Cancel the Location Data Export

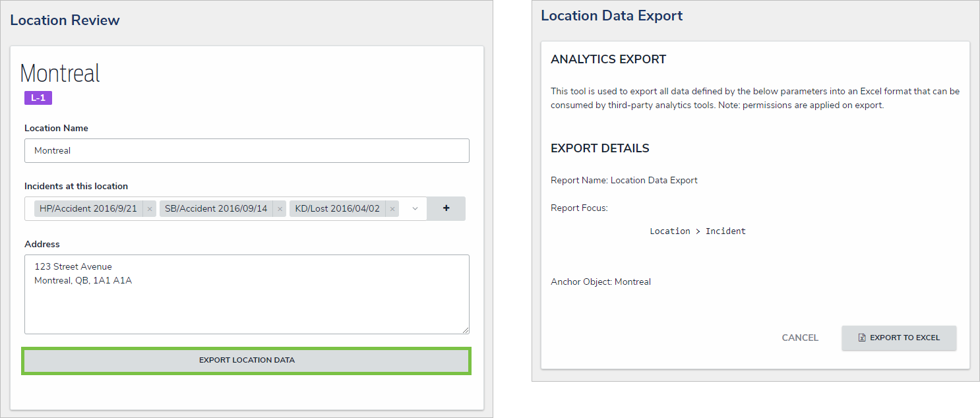click(800, 338)
